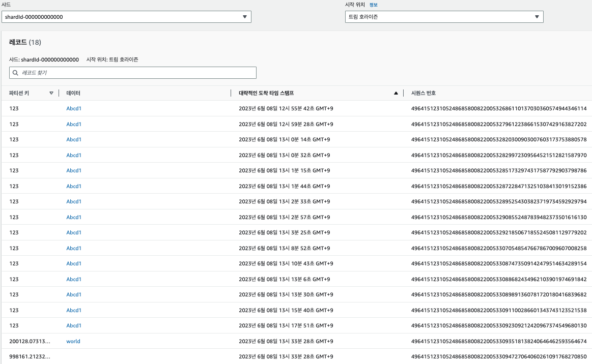Select the sequence number ending in 01974691842

pos(499,279)
